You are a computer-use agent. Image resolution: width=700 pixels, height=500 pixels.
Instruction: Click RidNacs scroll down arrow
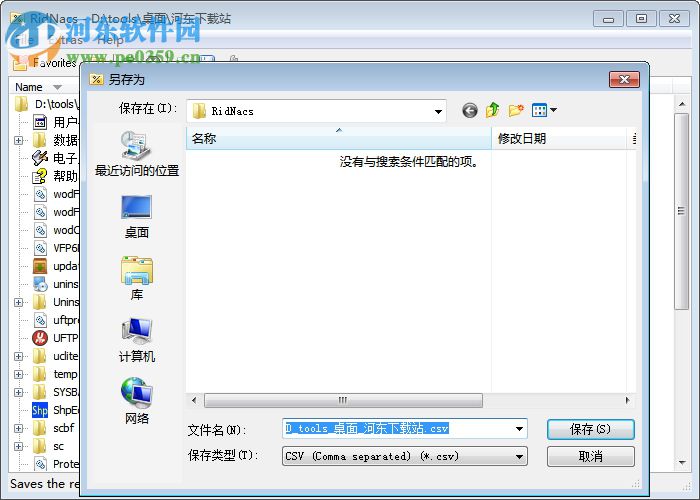682,463
